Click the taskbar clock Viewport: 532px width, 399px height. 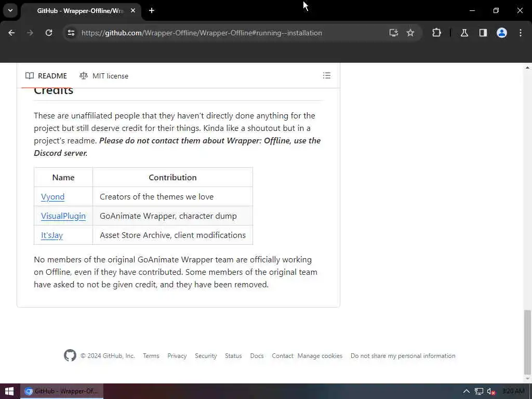pos(513,391)
